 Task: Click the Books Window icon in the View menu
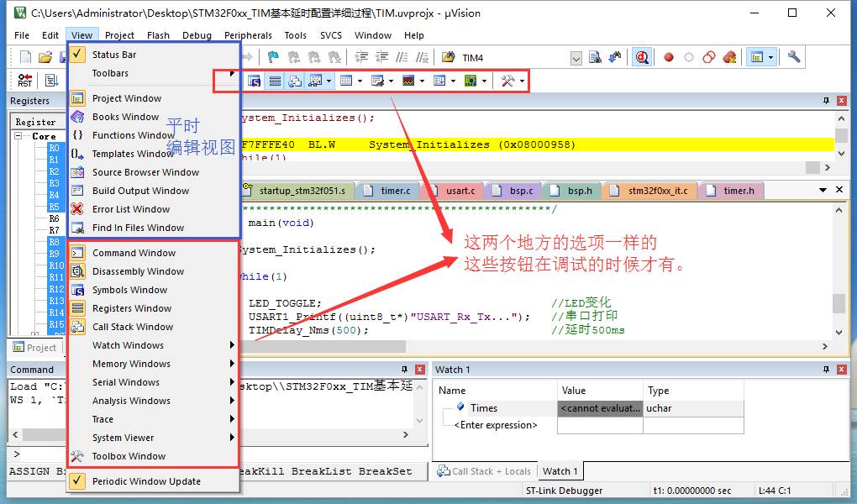tap(77, 117)
